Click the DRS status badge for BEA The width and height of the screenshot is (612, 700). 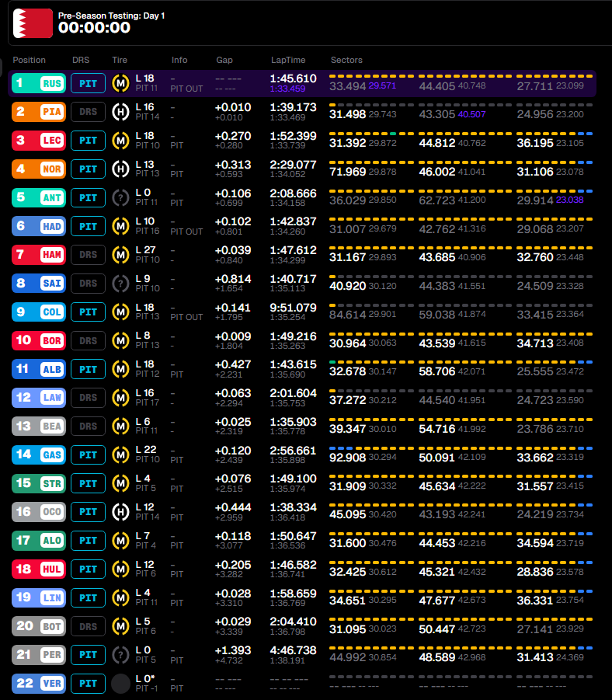pyautogui.click(x=89, y=426)
